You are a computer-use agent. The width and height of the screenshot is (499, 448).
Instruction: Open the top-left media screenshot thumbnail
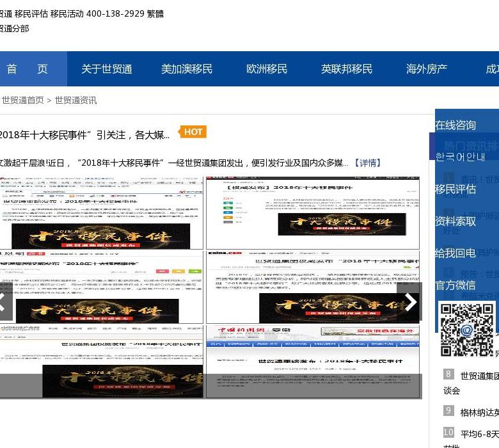tap(101, 212)
